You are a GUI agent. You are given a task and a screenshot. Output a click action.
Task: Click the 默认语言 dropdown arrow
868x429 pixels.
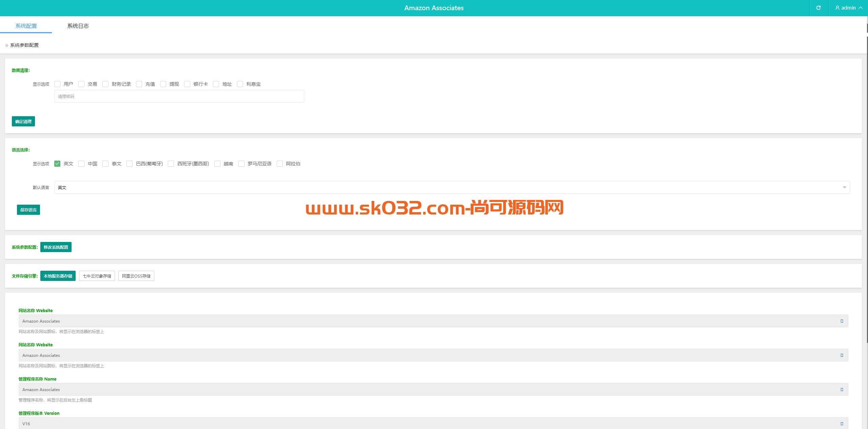tap(844, 187)
